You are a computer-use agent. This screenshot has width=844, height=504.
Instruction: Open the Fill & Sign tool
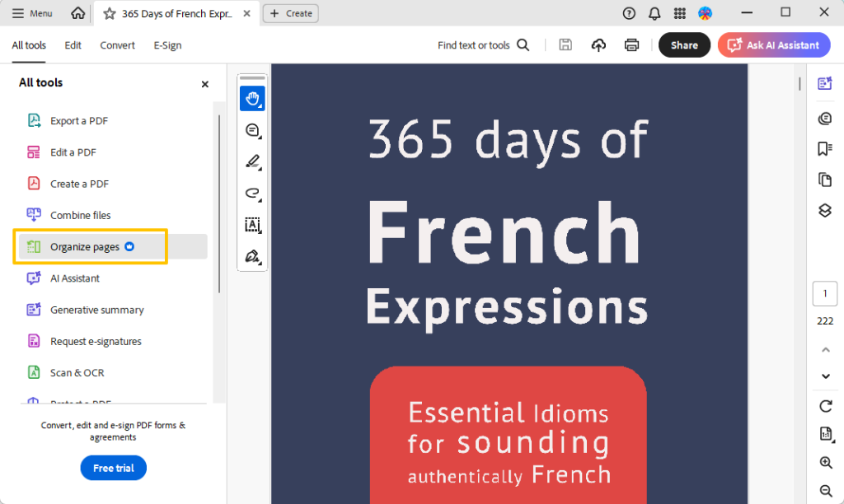[252, 256]
